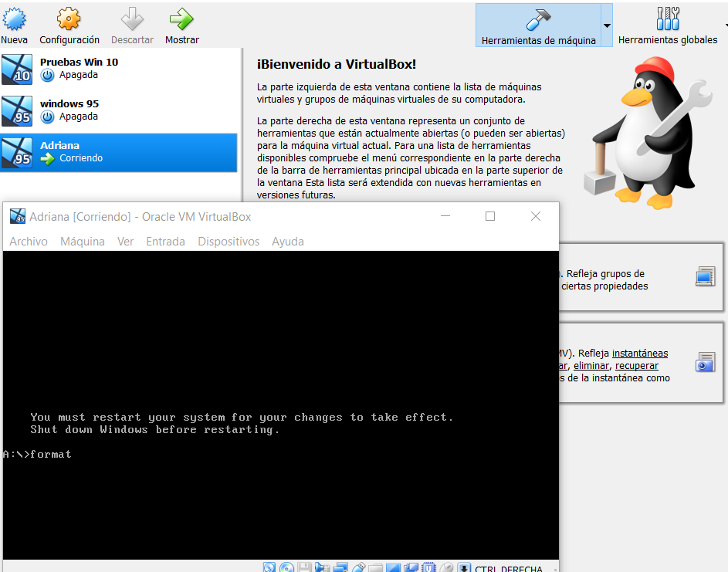Click the Descartar toolbar button

pyautogui.click(x=132, y=26)
